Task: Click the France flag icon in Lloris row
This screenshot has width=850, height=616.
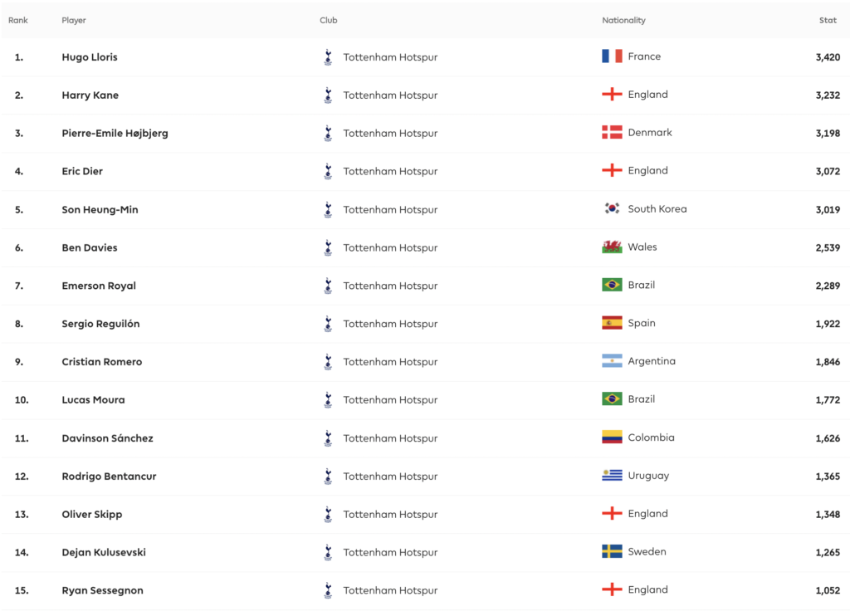Action: click(612, 56)
